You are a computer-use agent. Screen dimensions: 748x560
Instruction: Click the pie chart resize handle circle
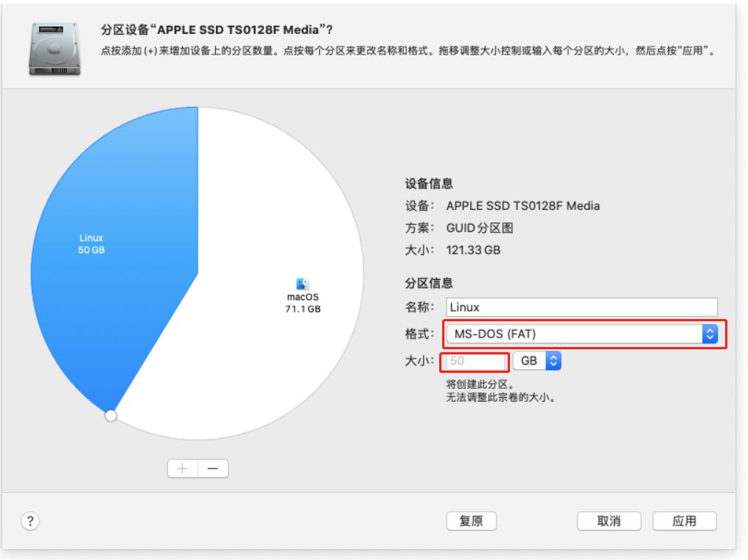coord(111,416)
